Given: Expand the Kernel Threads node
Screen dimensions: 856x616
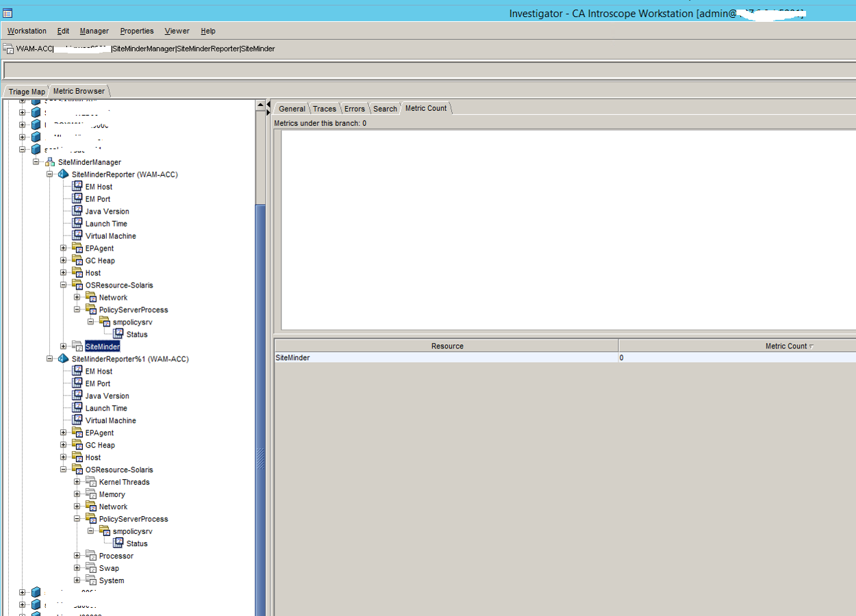Looking at the screenshot, I should point(77,482).
